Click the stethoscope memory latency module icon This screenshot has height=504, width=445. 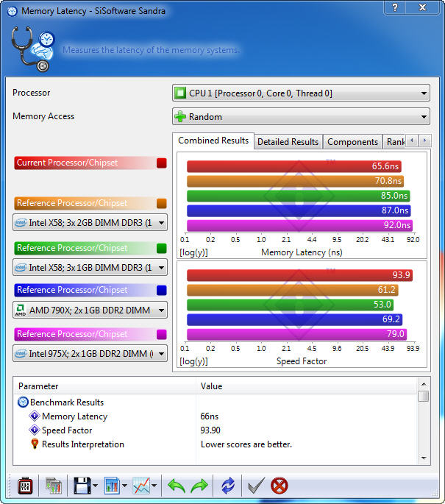pyautogui.click(x=33, y=49)
